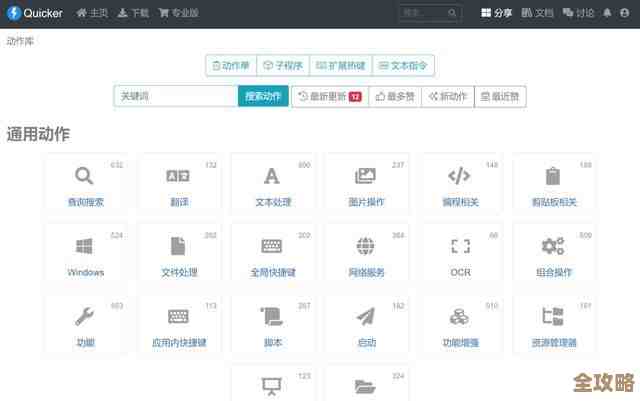Click the 关键词 keyword input field
The width and height of the screenshot is (640, 401).
click(x=176, y=96)
